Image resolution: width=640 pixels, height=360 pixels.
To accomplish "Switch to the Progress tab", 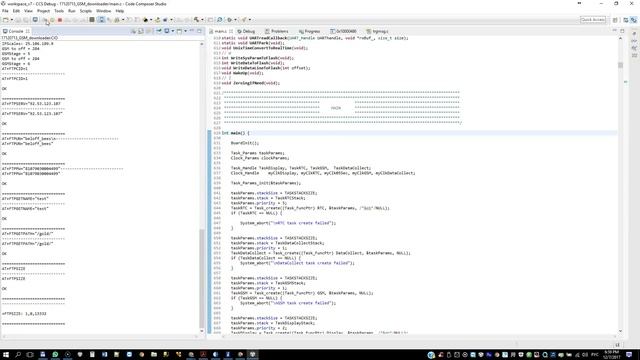I will click(310, 31).
